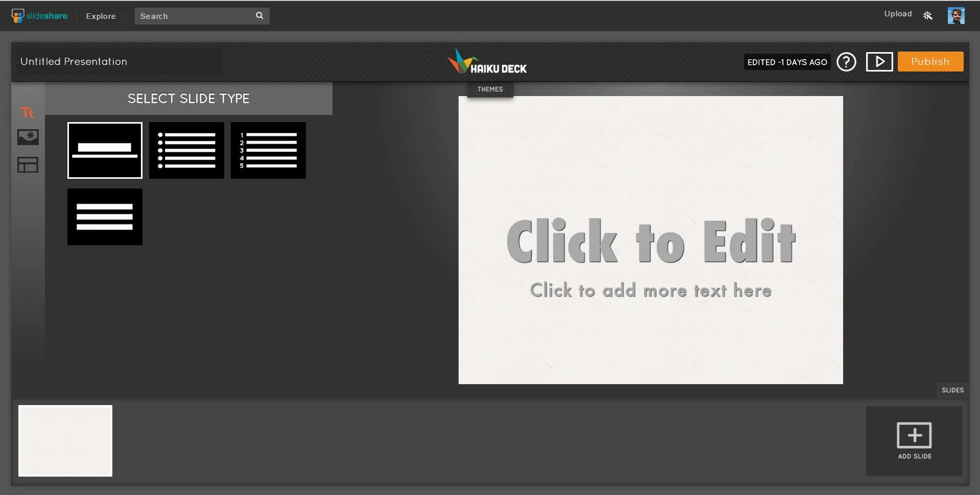Open the Explore menu
Image resolution: width=980 pixels, height=495 pixels.
coord(101,16)
